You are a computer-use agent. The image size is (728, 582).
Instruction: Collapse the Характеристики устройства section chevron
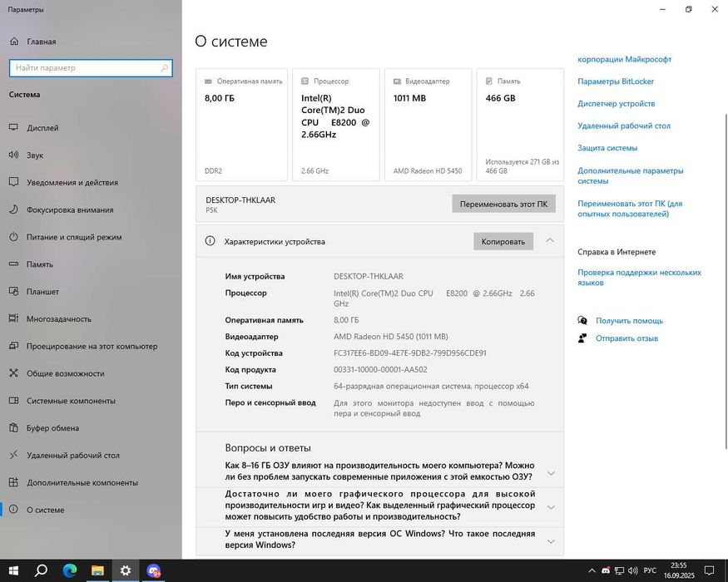[x=550, y=240]
